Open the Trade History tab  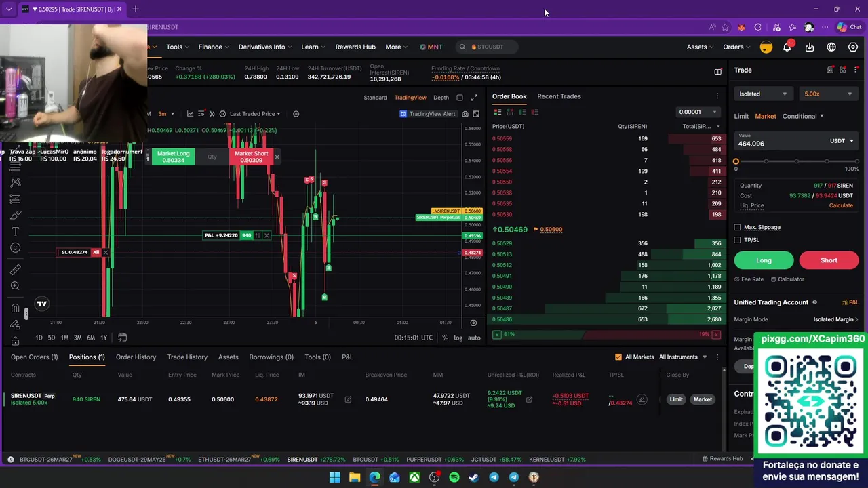pos(187,357)
